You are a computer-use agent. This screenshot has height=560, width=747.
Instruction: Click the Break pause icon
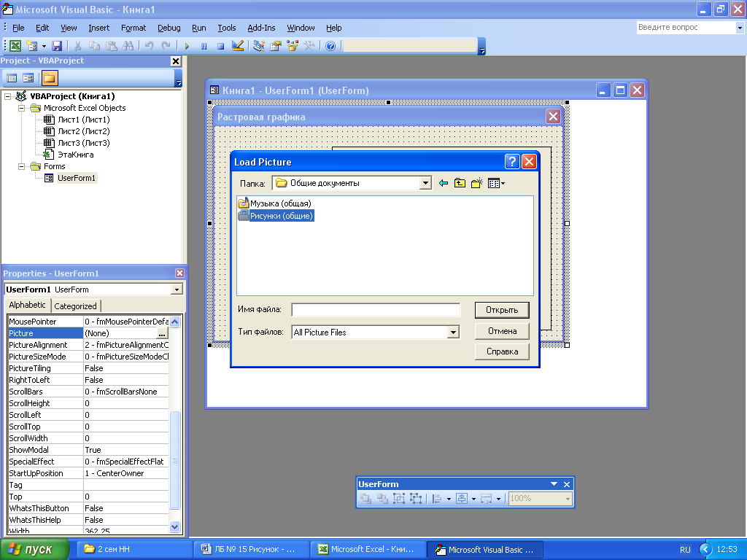(x=204, y=46)
